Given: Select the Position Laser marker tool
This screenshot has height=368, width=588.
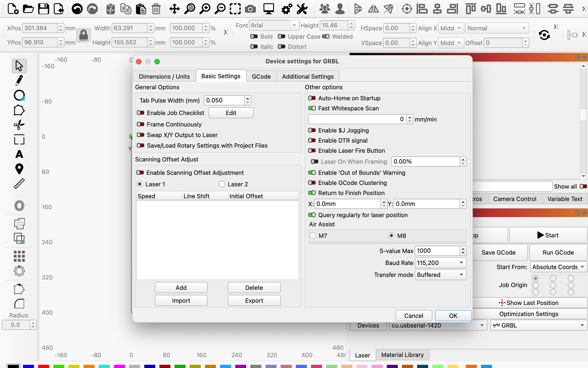Looking at the screenshot, I should point(19,169).
